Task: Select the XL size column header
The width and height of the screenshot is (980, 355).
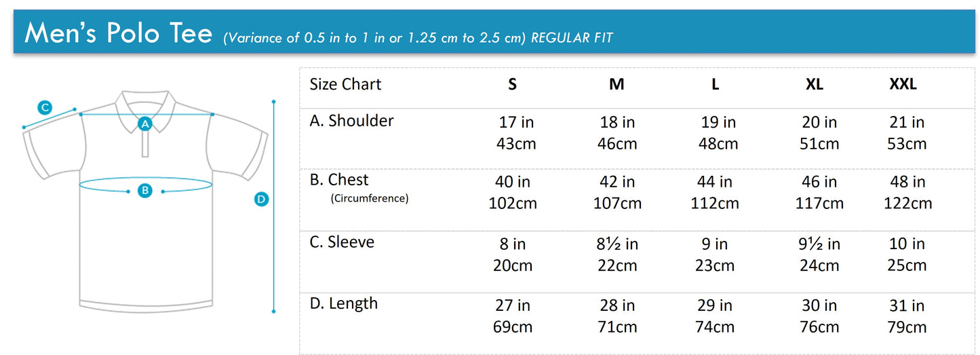Action: (x=815, y=84)
